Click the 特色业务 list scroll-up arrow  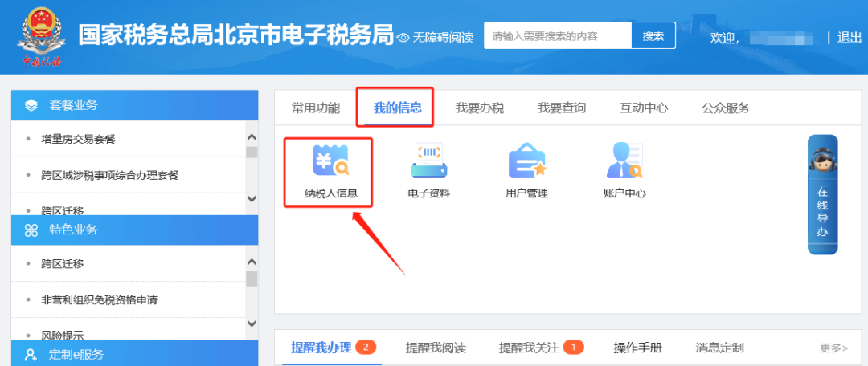pos(252,262)
